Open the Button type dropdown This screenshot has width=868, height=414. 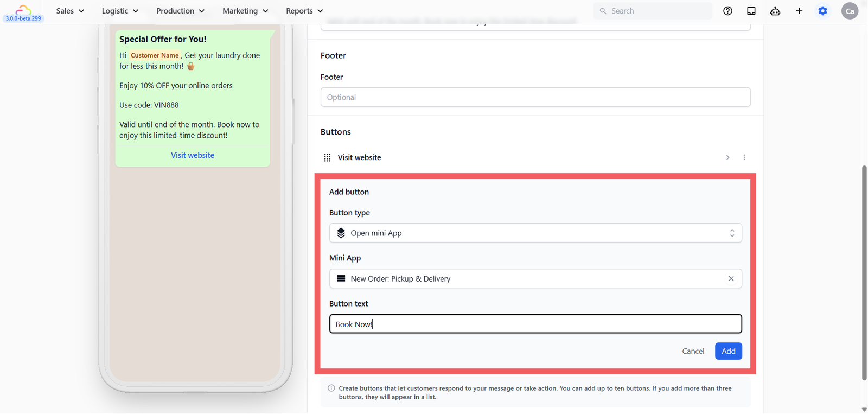(x=535, y=233)
